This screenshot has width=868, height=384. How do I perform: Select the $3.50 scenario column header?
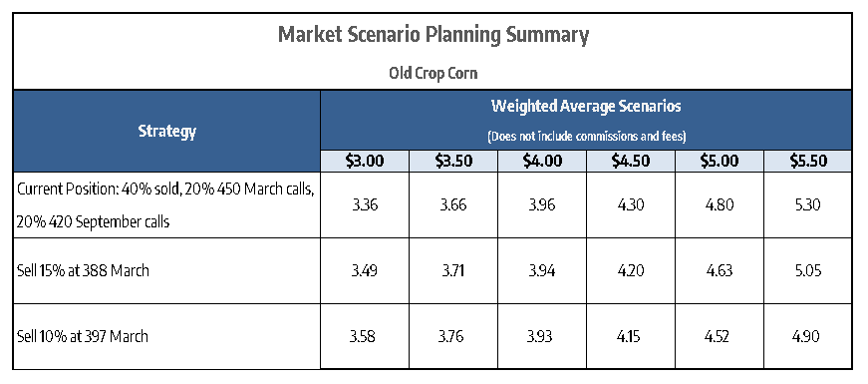[x=453, y=162]
